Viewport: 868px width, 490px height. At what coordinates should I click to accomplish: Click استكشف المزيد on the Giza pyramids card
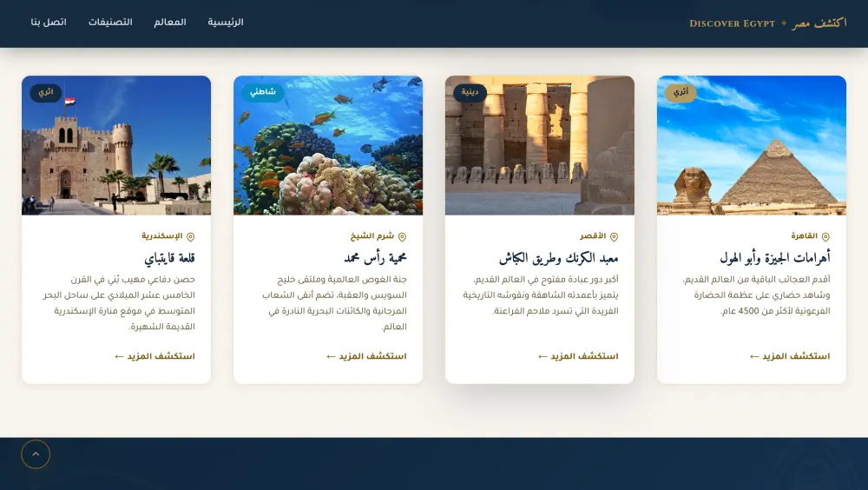point(790,356)
